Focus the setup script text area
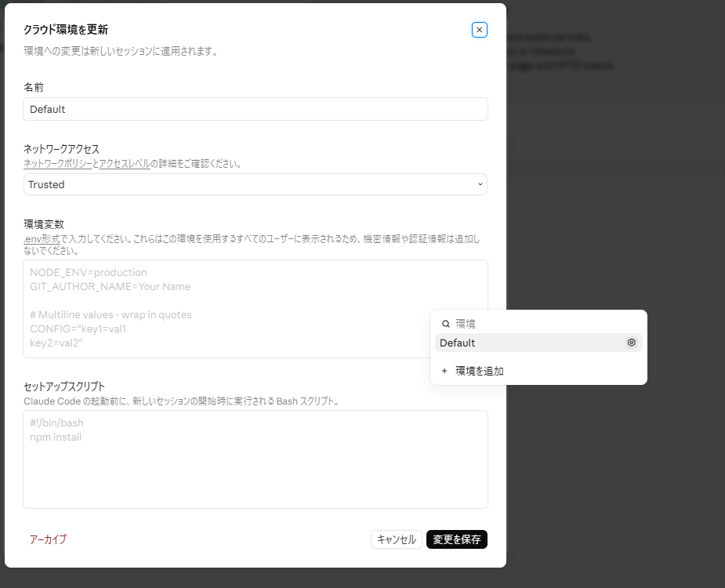 [x=256, y=459]
